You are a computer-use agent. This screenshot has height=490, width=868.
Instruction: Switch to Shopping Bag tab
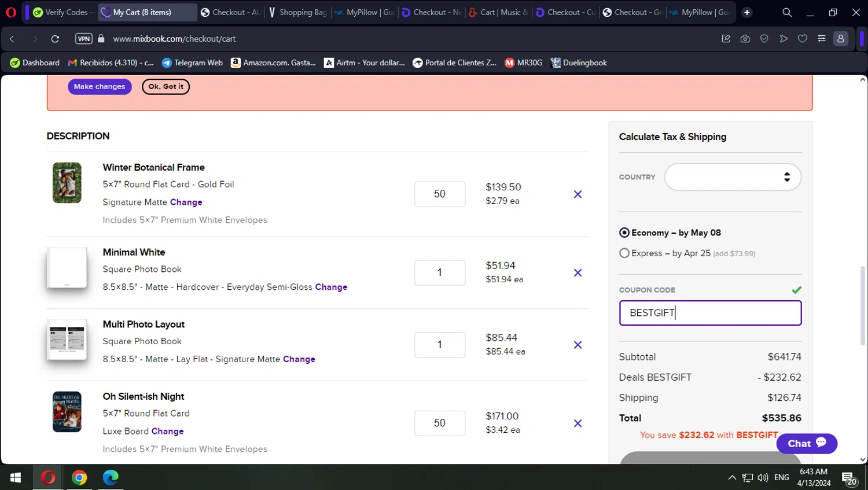click(x=297, y=12)
